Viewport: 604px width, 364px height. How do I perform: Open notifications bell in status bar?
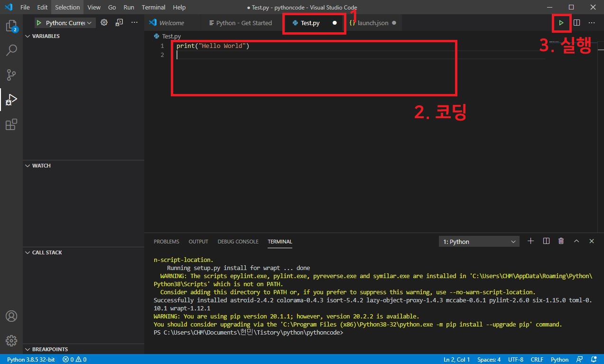click(594, 359)
